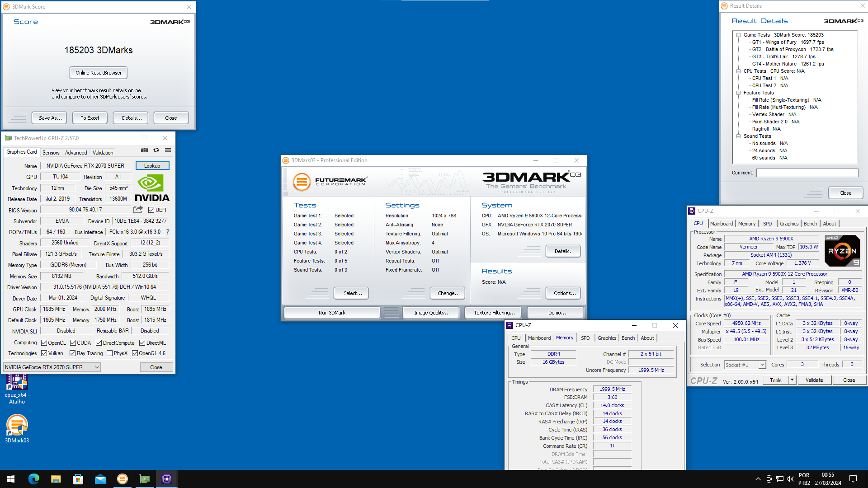Click the Texture Filtering button
Viewport: 868px width, 488px height.
[x=494, y=313]
